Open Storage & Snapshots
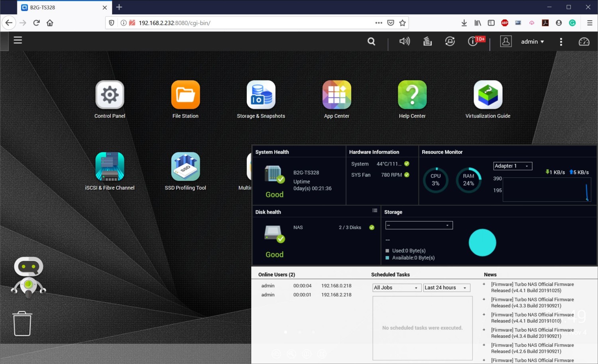Image resolution: width=598 pixels, height=364 pixels. [261, 95]
